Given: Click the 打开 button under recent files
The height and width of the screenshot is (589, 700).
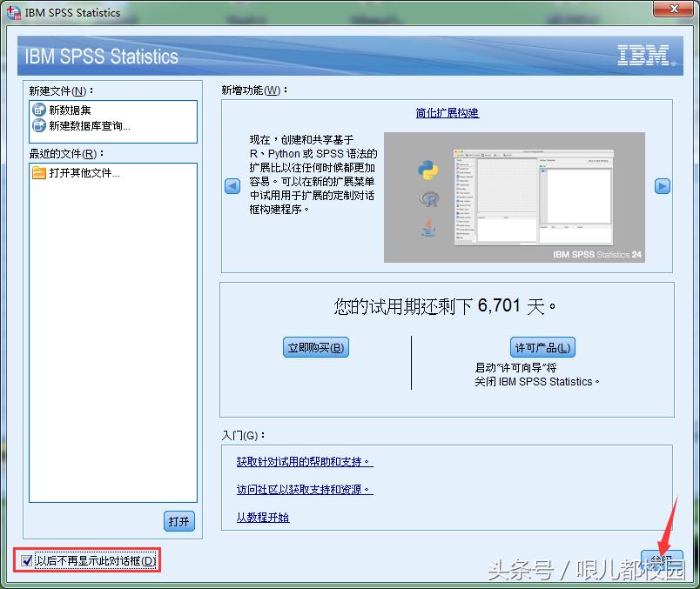Looking at the screenshot, I should click(x=178, y=521).
